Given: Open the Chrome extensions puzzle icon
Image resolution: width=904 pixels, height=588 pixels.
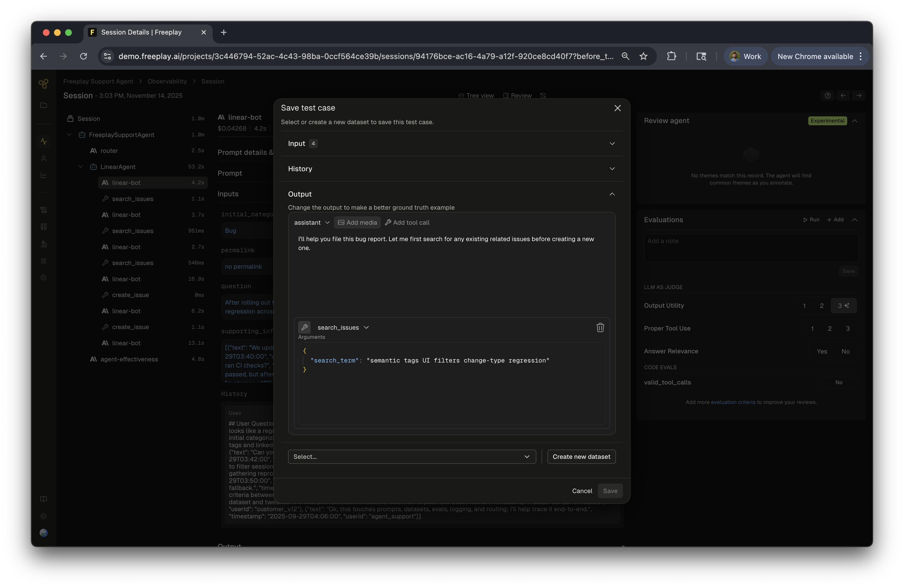Looking at the screenshot, I should pos(671,57).
